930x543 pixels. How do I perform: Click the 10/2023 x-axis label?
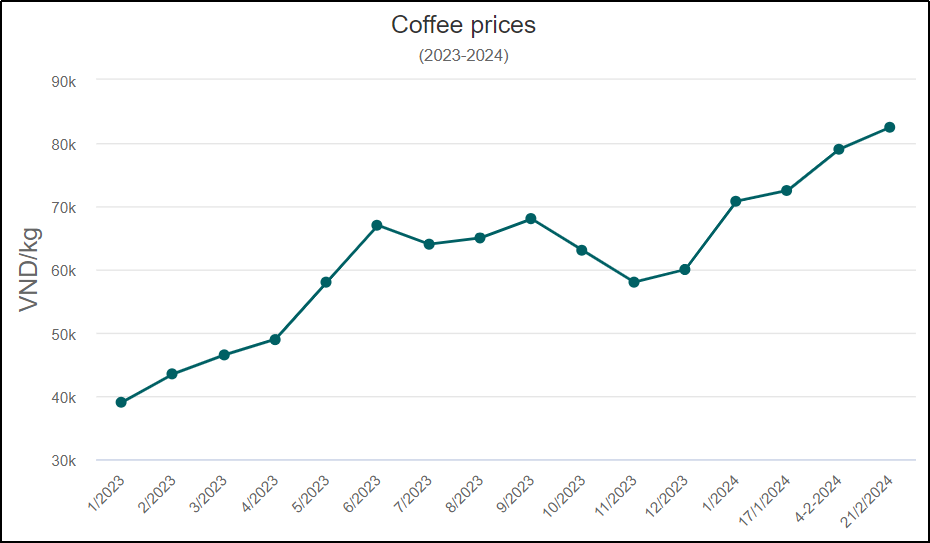[567, 496]
